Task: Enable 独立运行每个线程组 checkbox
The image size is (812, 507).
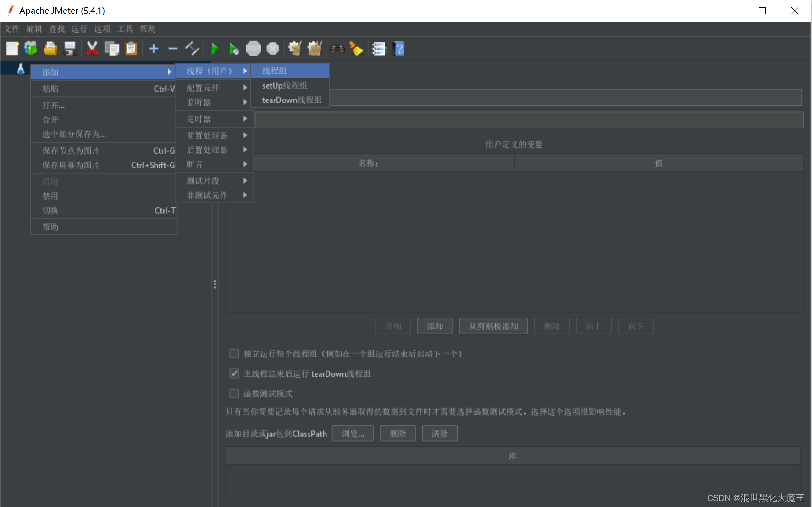Action: point(234,353)
